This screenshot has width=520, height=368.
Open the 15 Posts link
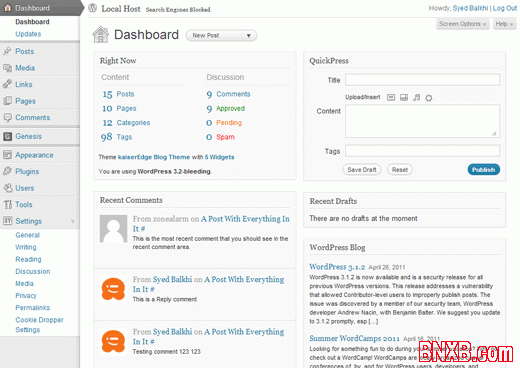118,94
